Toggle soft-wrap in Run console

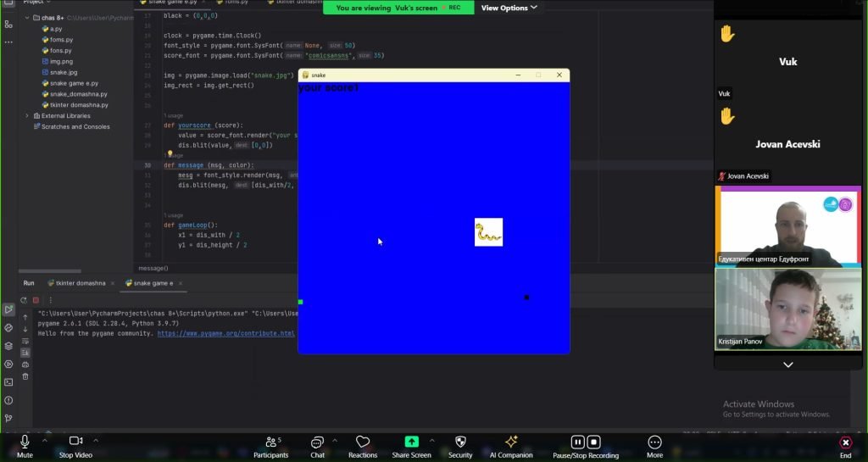25,341
